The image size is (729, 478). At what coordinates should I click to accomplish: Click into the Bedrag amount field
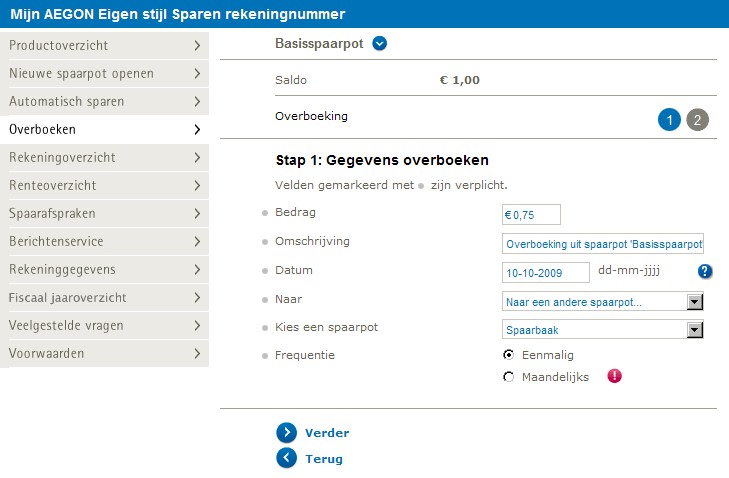click(531, 215)
